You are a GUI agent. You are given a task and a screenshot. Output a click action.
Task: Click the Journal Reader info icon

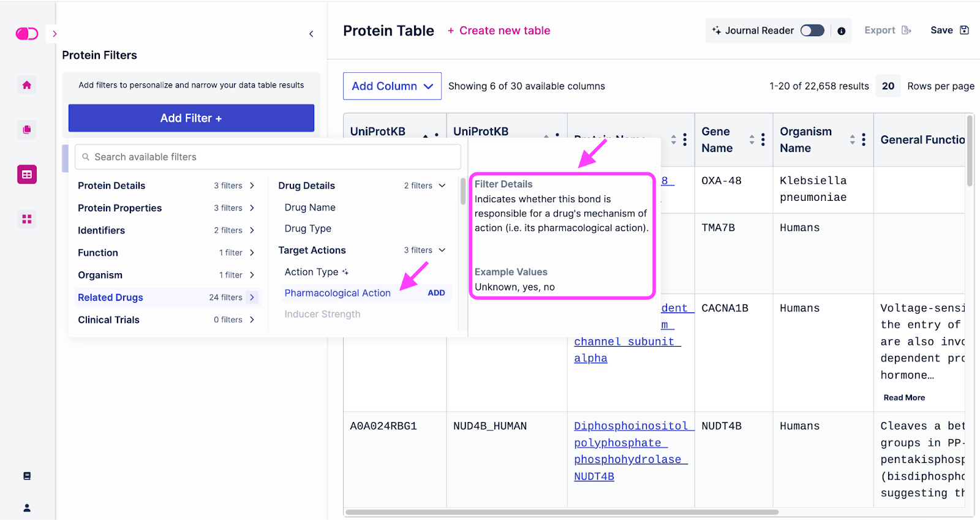842,31
